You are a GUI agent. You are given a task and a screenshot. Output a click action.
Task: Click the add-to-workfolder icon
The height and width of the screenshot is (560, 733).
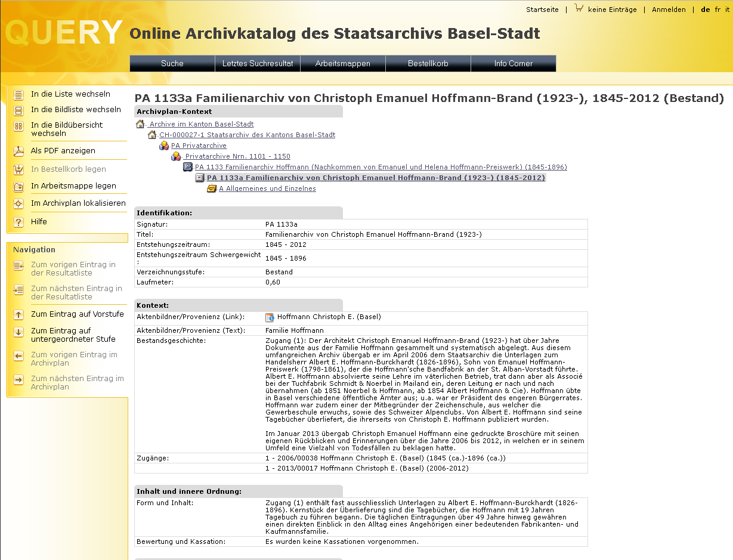(18, 186)
